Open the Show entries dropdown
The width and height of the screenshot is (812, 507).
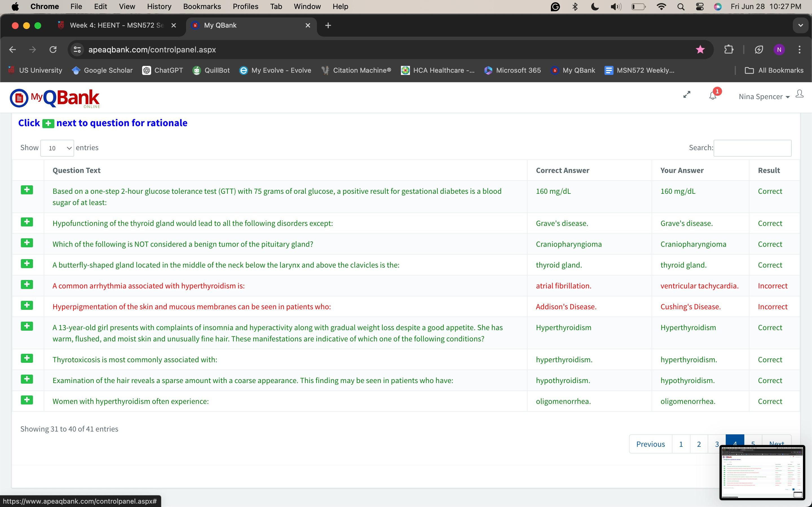[57, 148]
